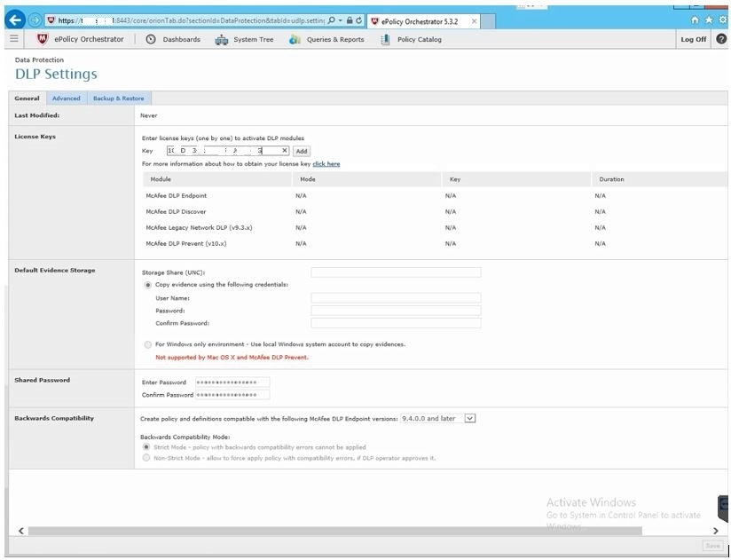This screenshot has height=560, width=731.
Task: Open the browser home icon
Action: 695,20
